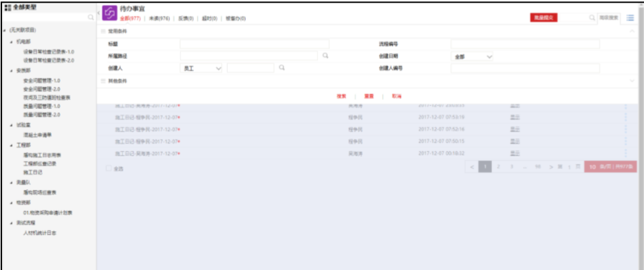The height and width of the screenshot is (270, 644).
Task: Click the grid icon beside 全部类型
Action: (x=8, y=8)
